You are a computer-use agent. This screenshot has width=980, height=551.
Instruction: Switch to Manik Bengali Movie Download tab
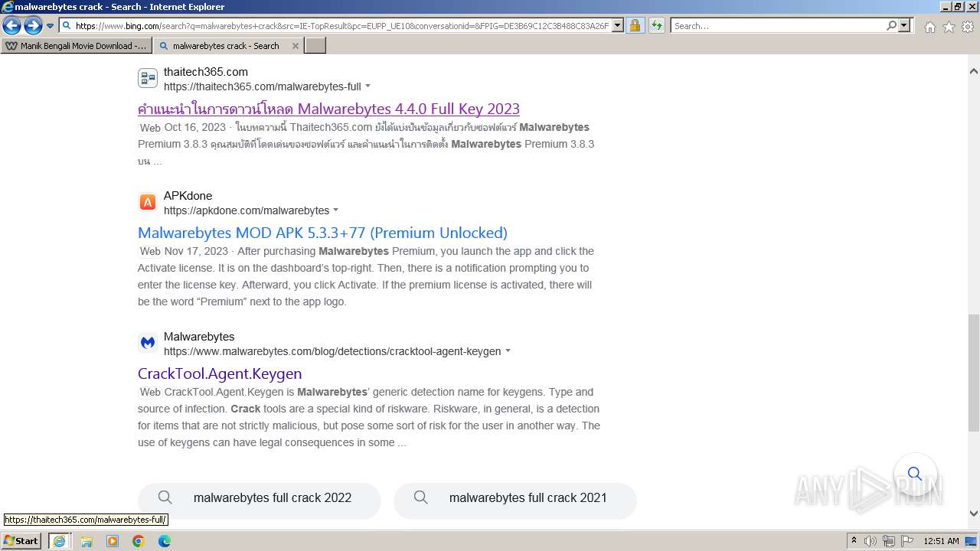[77, 46]
